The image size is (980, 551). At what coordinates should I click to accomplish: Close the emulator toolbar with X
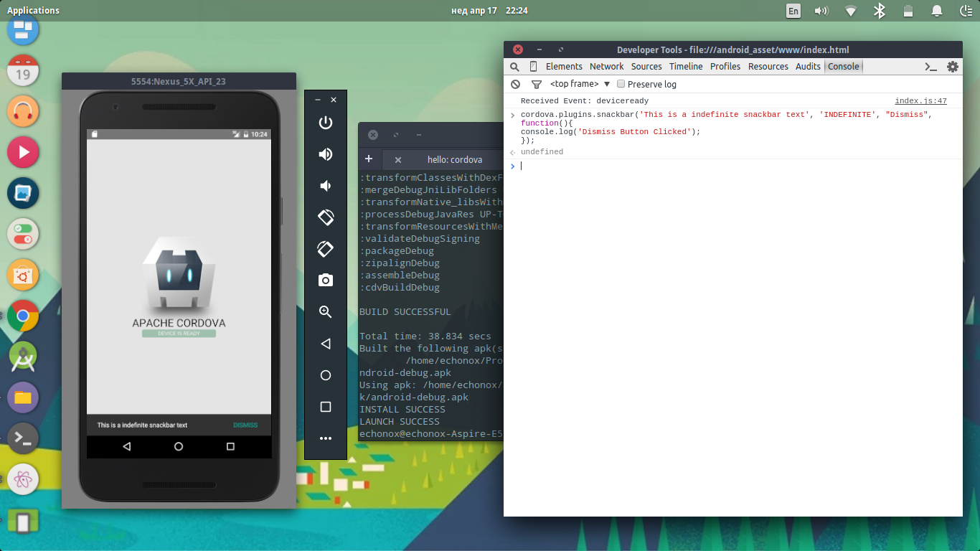point(334,100)
